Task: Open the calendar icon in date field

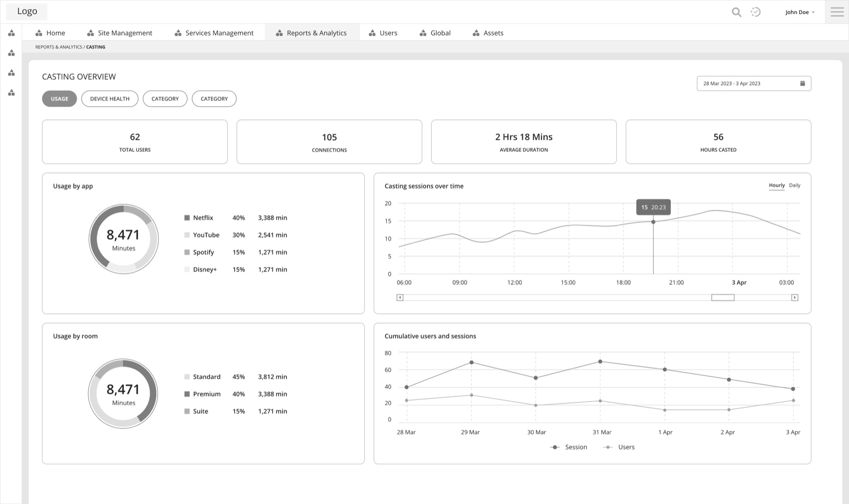Action: pos(802,84)
